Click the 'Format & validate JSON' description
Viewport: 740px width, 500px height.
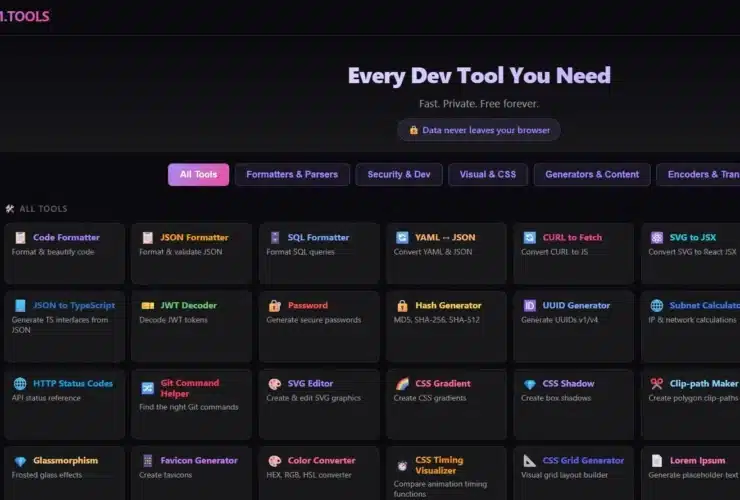[x=181, y=252]
